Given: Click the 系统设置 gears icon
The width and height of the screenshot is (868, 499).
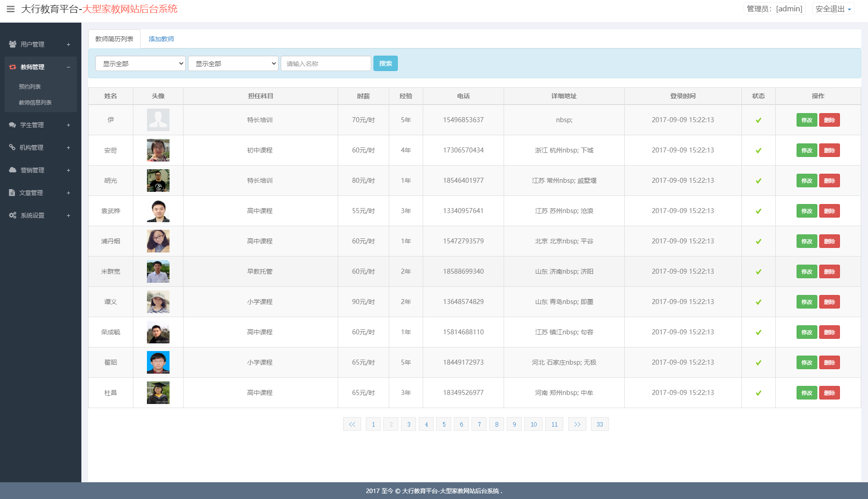Looking at the screenshot, I should coord(13,215).
